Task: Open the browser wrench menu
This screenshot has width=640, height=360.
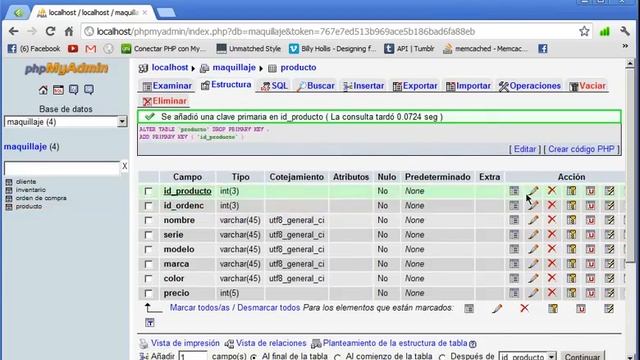Action: 624,31
